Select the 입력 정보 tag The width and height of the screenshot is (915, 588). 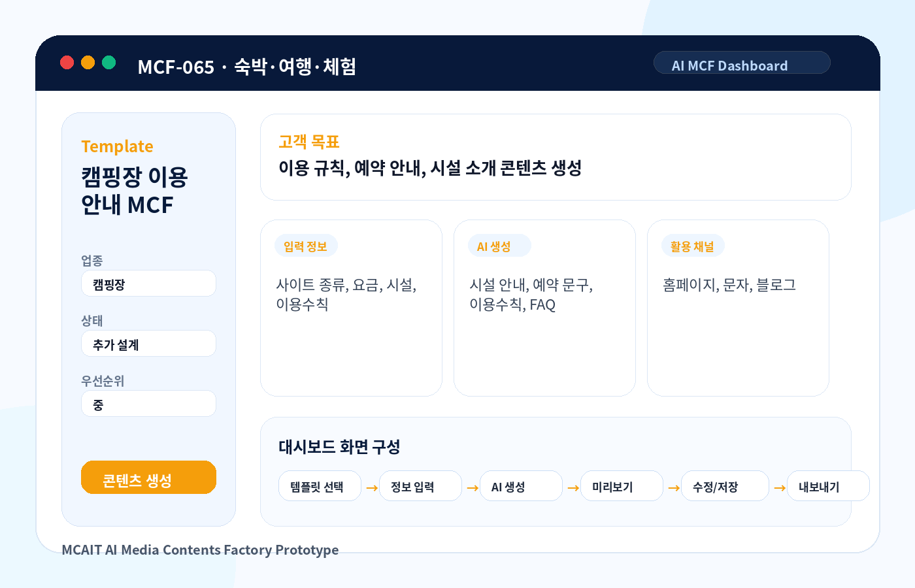click(x=306, y=246)
